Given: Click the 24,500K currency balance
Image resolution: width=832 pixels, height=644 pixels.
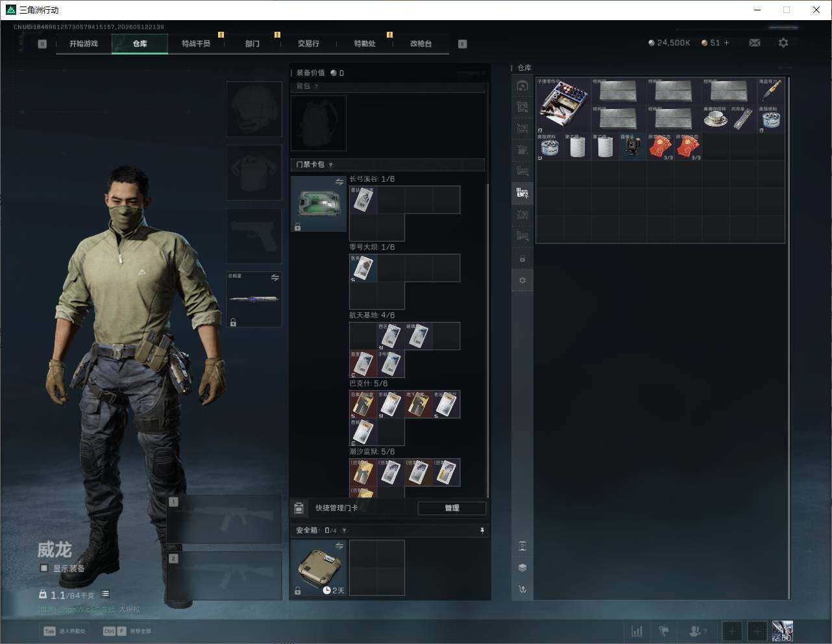Looking at the screenshot, I should [669, 43].
